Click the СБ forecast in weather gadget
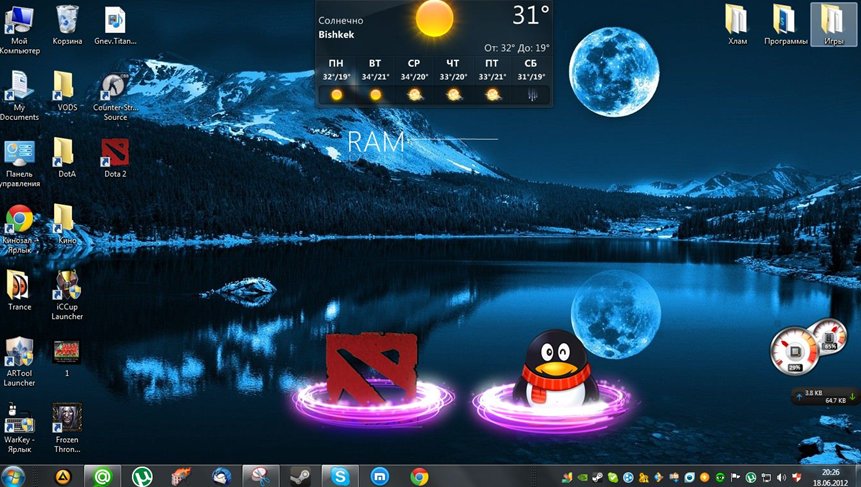861x487 pixels. [531, 81]
